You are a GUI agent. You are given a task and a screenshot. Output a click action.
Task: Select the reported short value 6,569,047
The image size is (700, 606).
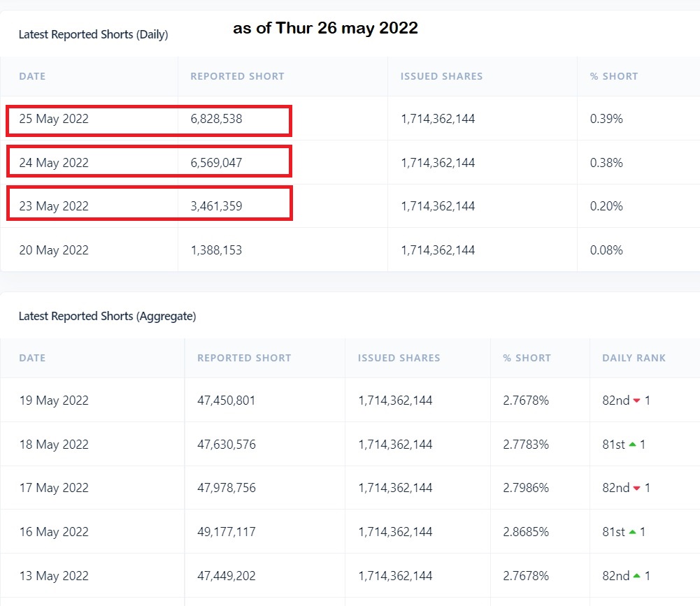[x=216, y=162]
